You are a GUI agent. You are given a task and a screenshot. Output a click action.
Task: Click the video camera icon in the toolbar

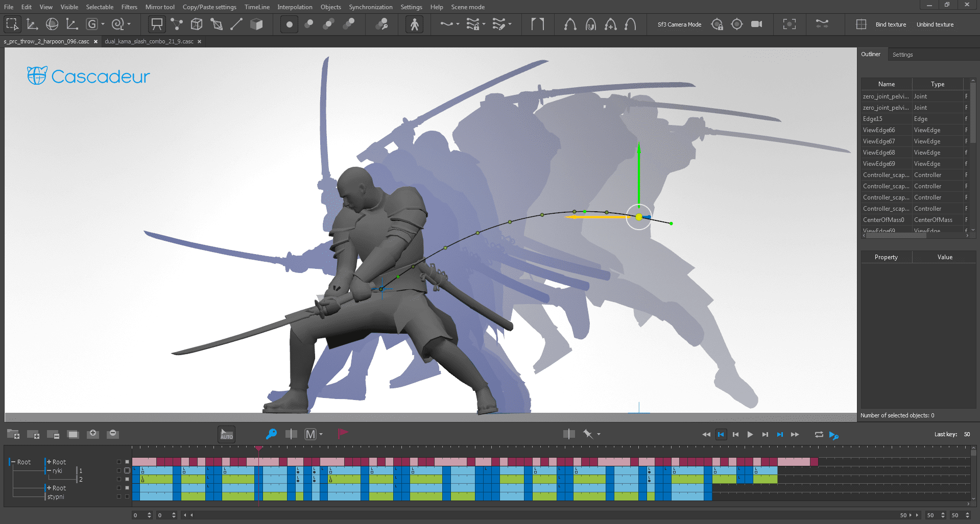[x=756, y=23]
